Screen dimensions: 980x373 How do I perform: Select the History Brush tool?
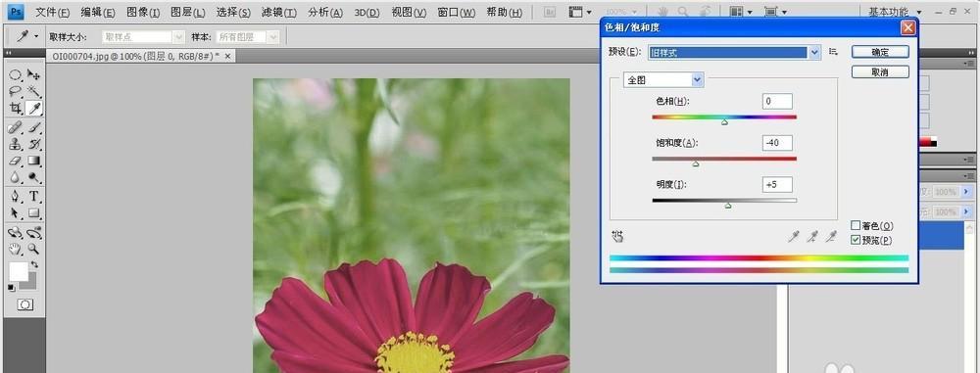34,144
